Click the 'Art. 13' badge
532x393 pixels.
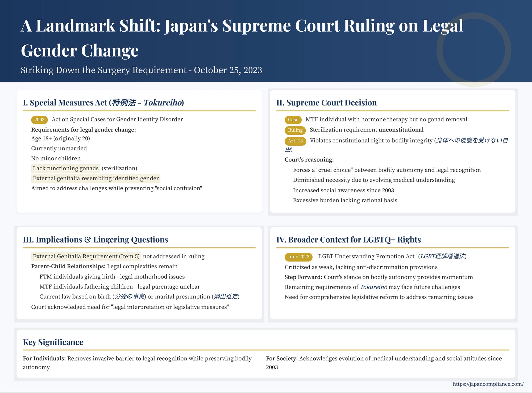click(295, 141)
